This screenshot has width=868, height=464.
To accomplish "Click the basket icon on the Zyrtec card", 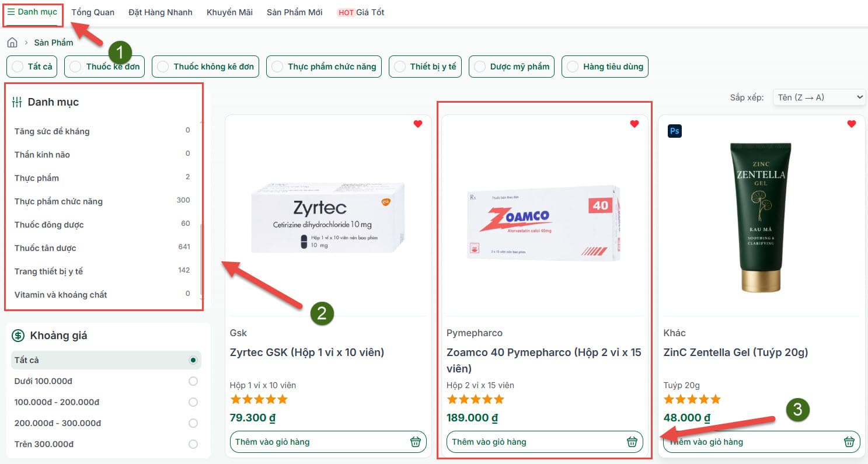I will (416, 442).
